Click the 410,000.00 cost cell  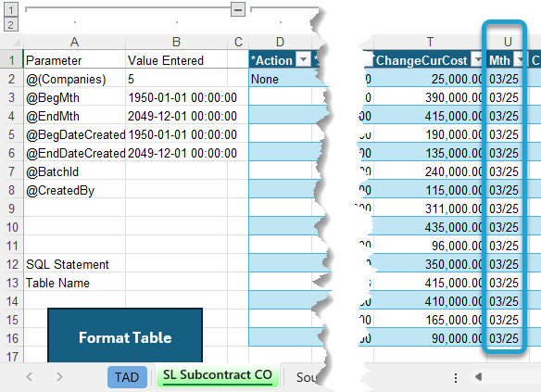430,301
